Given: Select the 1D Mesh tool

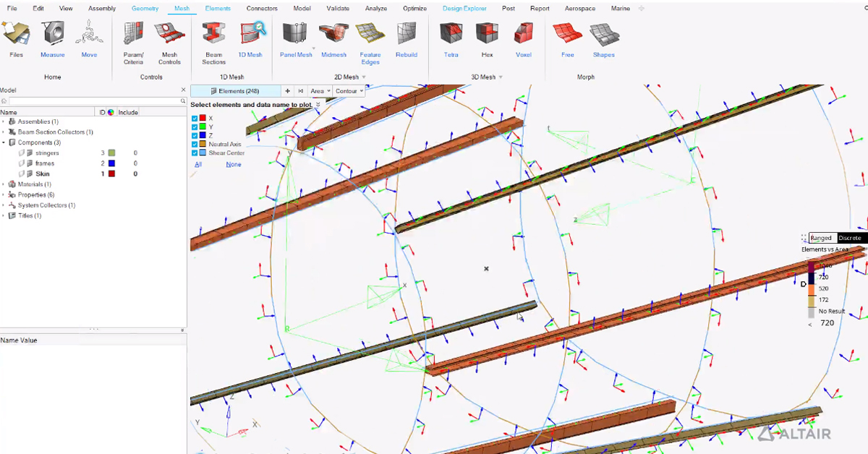Looking at the screenshot, I should [250, 38].
